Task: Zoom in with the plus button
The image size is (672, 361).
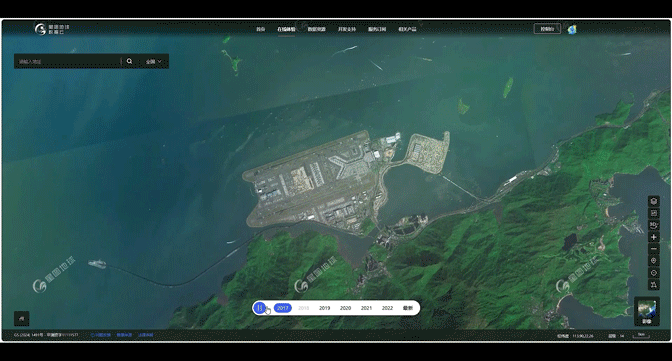Action: click(x=654, y=237)
